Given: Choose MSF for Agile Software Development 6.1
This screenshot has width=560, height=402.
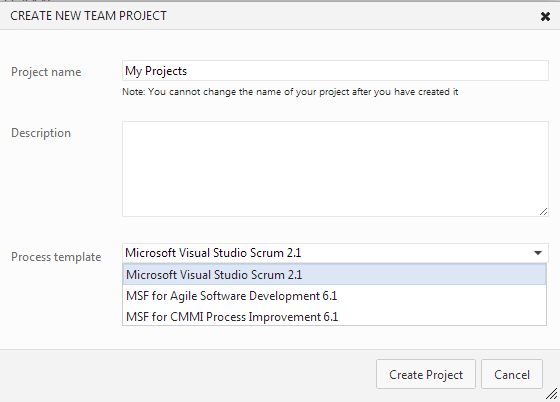Looking at the screenshot, I should click(334, 296).
